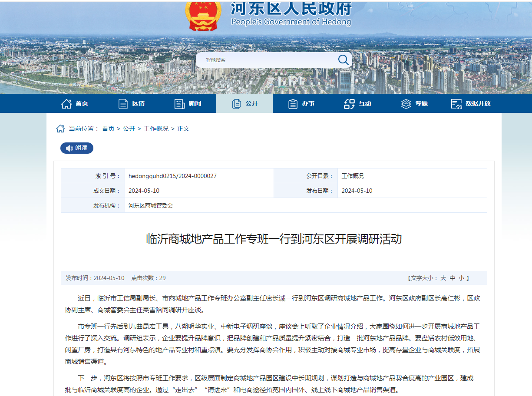Click paragraph starting with 市专班一行先后

(x=273, y=344)
